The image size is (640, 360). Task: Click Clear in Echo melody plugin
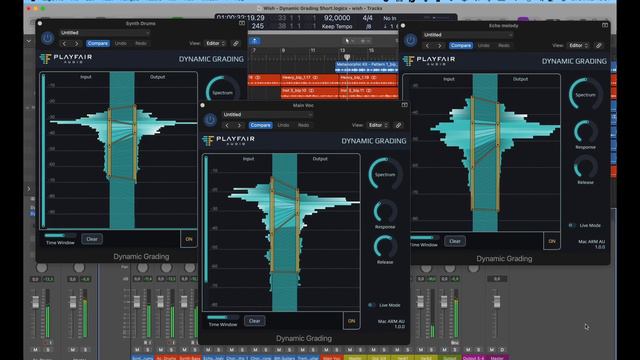[x=455, y=241]
